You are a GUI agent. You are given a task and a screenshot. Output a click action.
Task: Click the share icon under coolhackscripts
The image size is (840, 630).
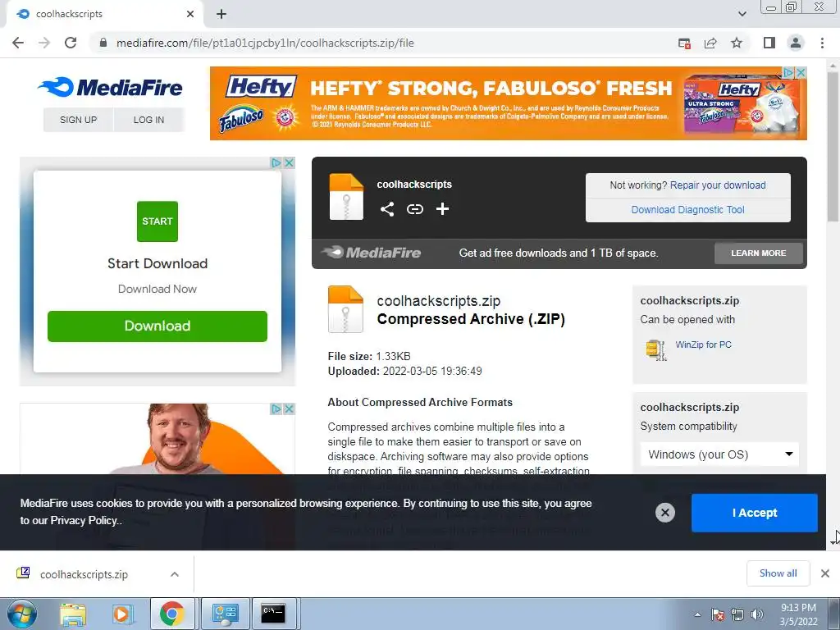(387, 209)
